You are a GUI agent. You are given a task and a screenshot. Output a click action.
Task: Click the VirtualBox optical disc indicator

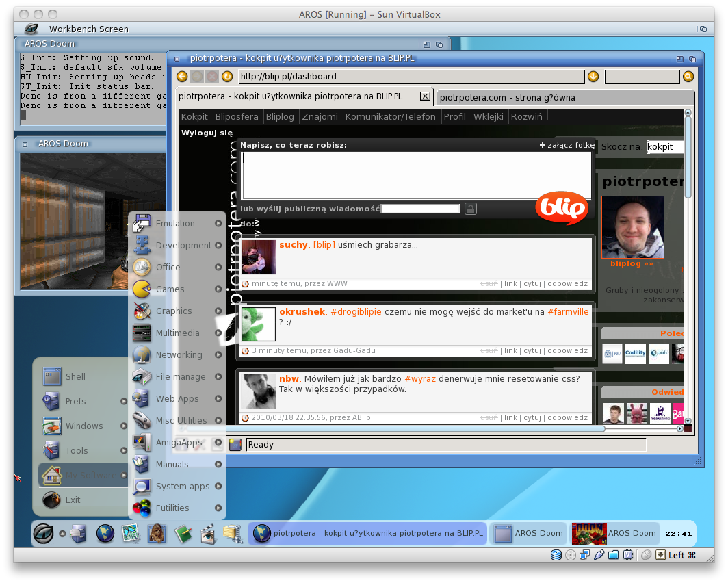571,555
